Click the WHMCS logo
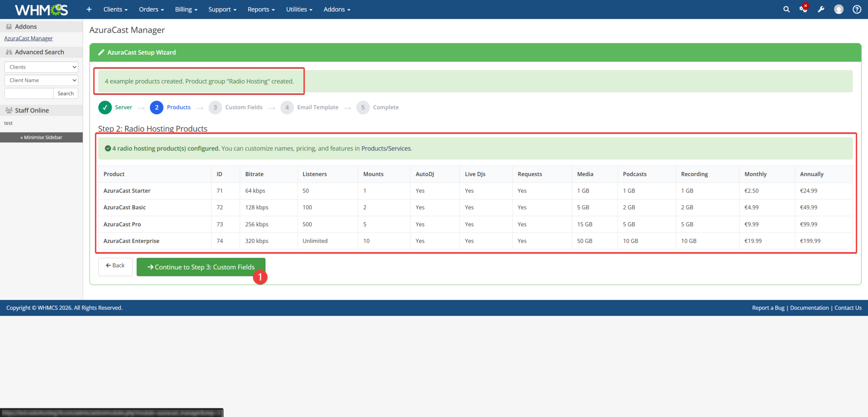Viewport: 868px width, 417px height. (41, 9)
